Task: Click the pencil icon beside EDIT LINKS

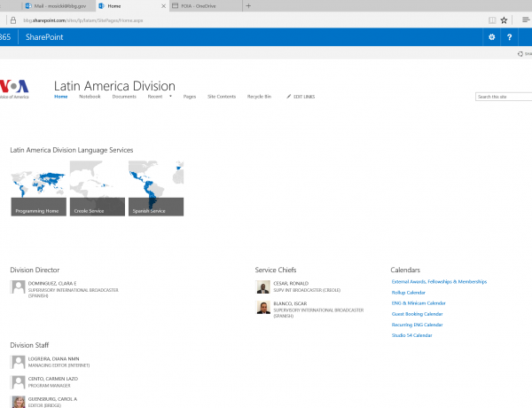Action: [289, 97]
